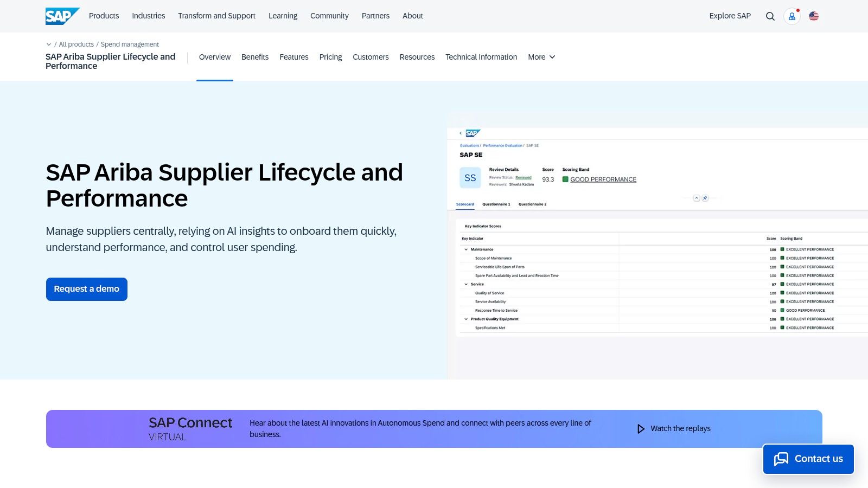The height and width of the screenshot is (488, 868).
Task: Open the Industries menu
Action: pos(148,16)
